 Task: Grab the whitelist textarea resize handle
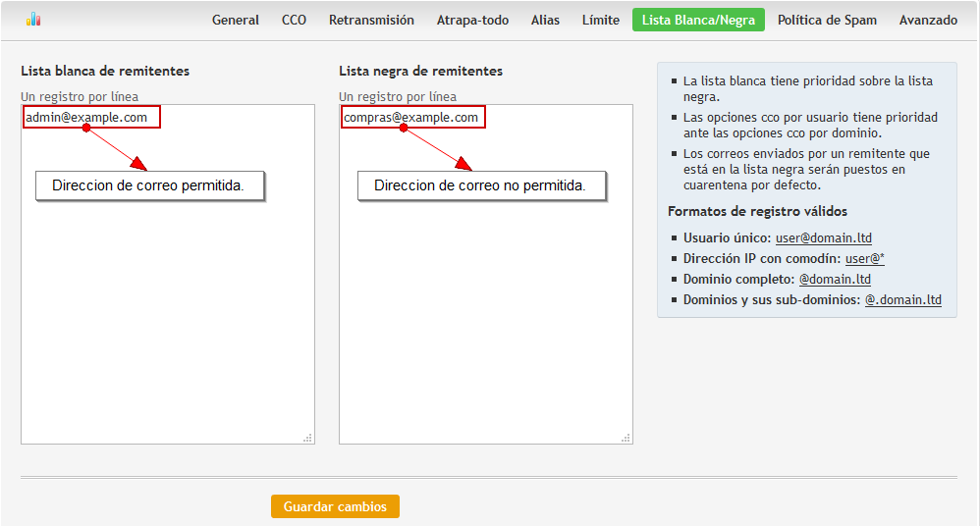click(x=308, y=438)
